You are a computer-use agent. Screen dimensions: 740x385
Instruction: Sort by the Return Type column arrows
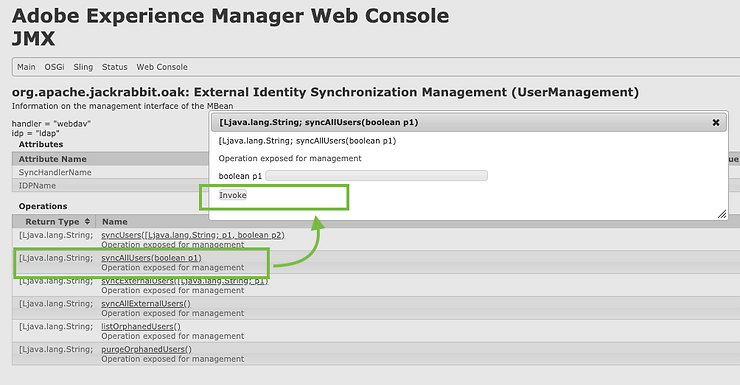(x=87, y=221)
